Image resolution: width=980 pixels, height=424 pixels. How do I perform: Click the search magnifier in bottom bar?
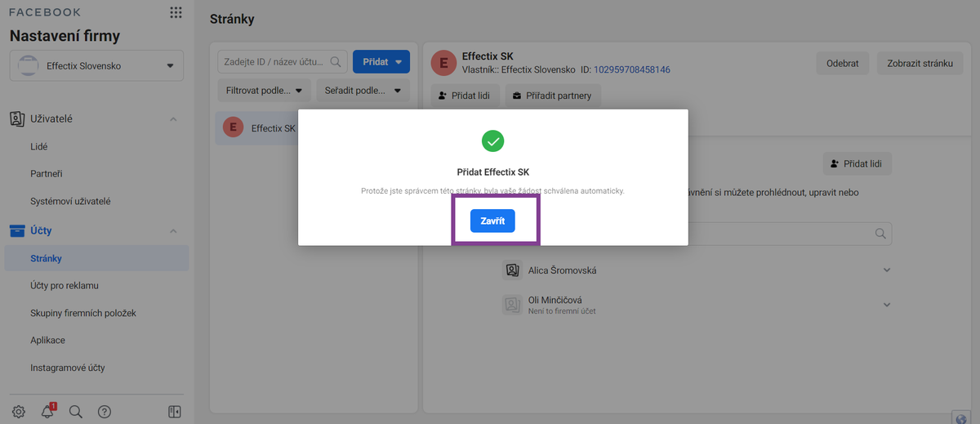[x=76, y=412]
